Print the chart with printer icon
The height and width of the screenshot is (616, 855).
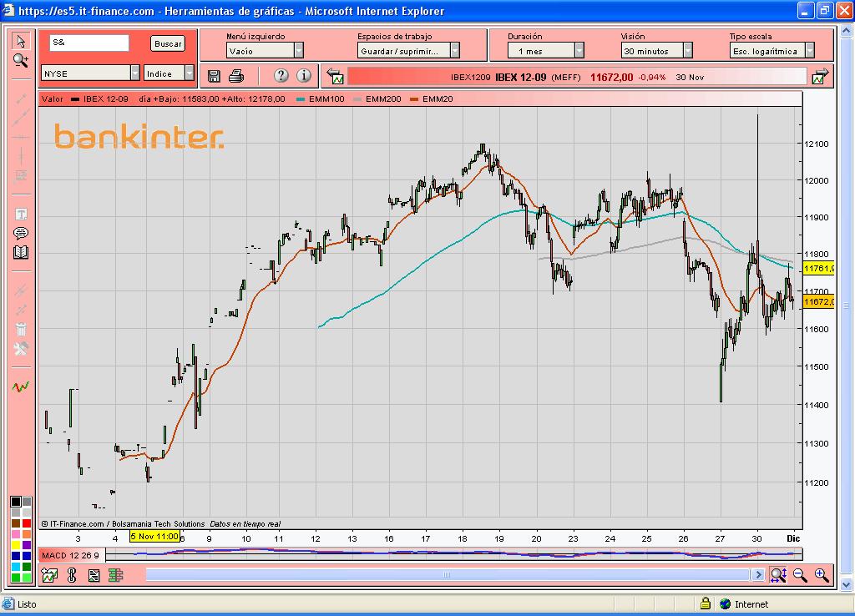click(236, 76)
